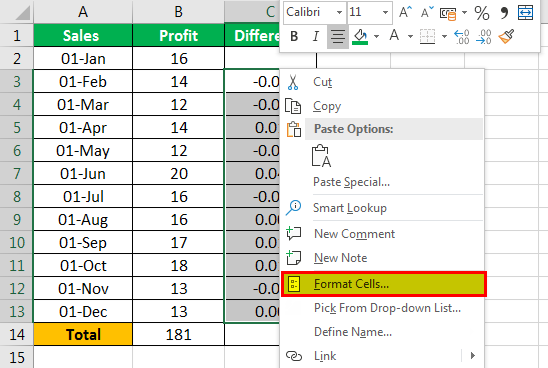Click the Smart Lookup magnifier icon
The width and height of the screenshot is (548, 368).
coord(294,207)
